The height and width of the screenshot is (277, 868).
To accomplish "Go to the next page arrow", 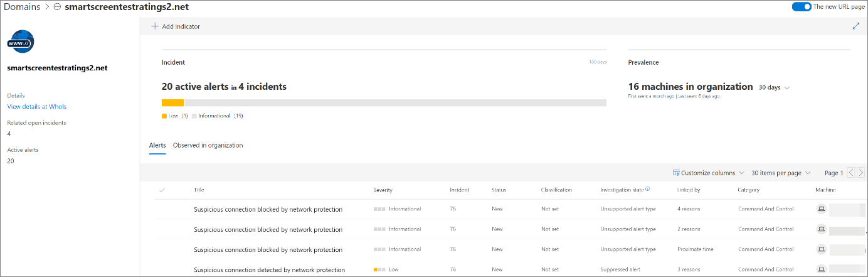I will click(x=860, y=173).
